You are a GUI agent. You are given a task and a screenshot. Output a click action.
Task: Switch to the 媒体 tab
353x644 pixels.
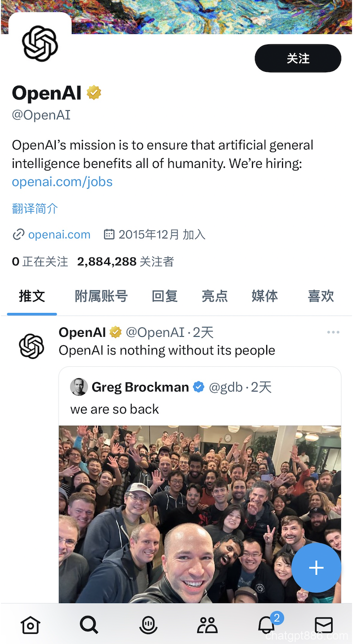(x=264, y=296)
